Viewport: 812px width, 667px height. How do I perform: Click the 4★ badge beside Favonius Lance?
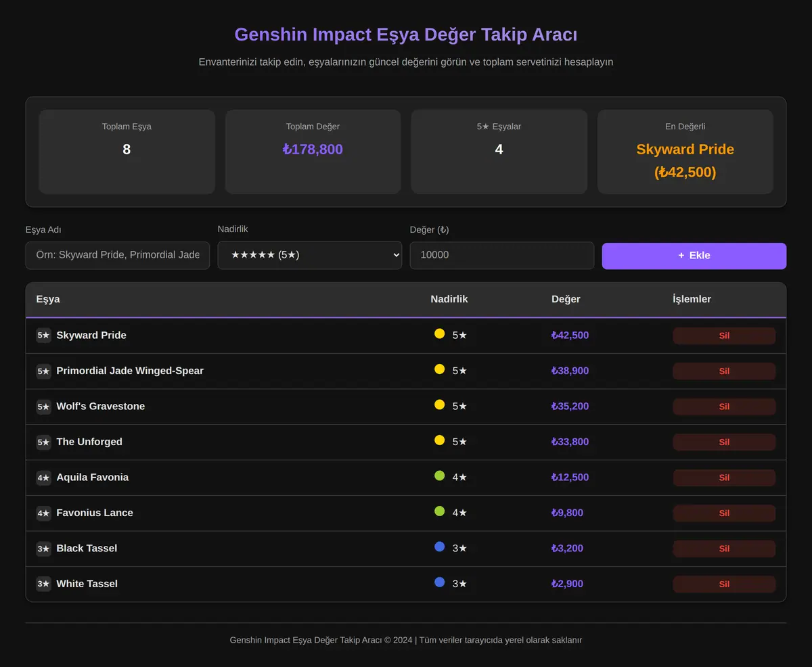tap(43, 513)
